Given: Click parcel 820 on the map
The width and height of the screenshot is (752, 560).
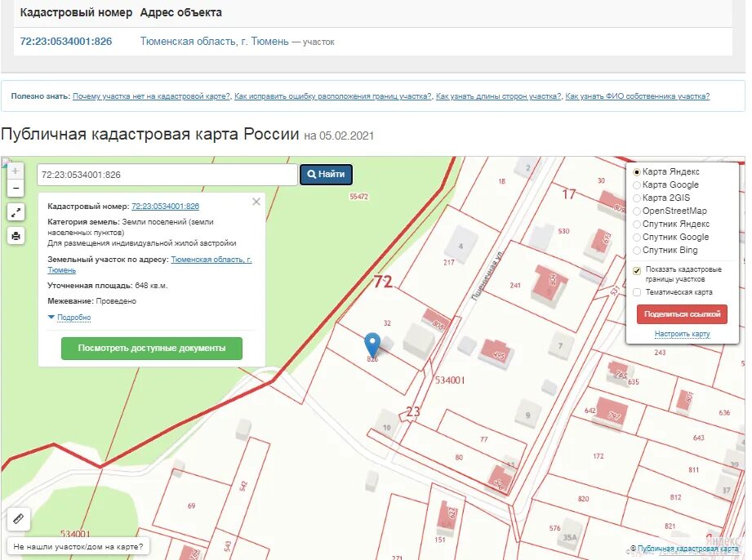Looking at the screenshot, I should tap(583, 499).
